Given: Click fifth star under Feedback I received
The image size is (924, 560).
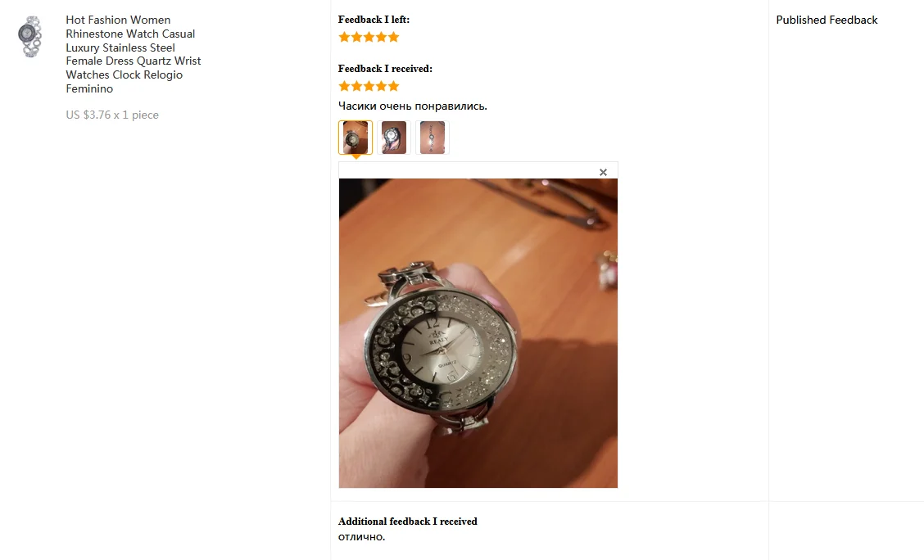Looking at the screenshot, I should click(394, 87).
